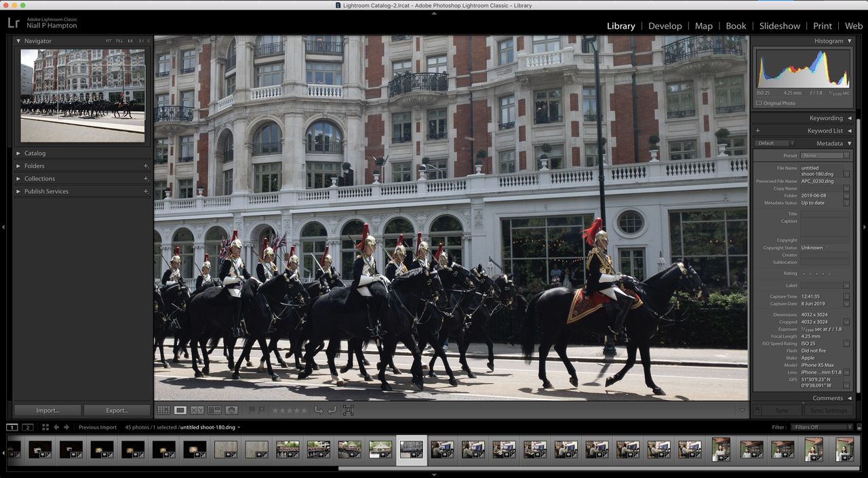Add new keyword with plus icon
Screen dimensions: 868x478
pos(757,131)
